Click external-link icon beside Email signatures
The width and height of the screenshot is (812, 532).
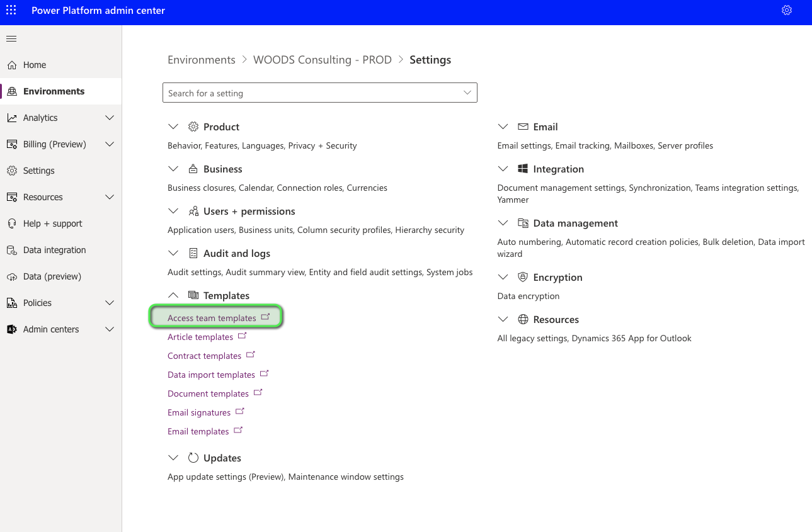tap(240, 412)
